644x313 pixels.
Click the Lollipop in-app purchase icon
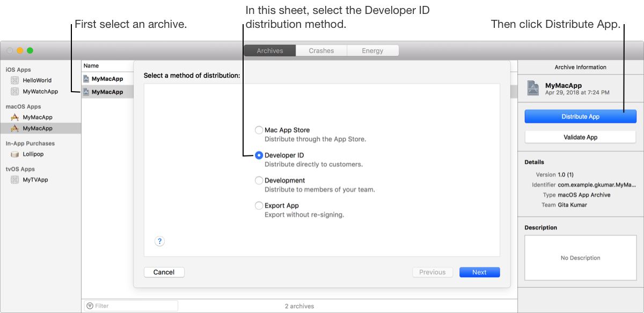pos(15,154)
